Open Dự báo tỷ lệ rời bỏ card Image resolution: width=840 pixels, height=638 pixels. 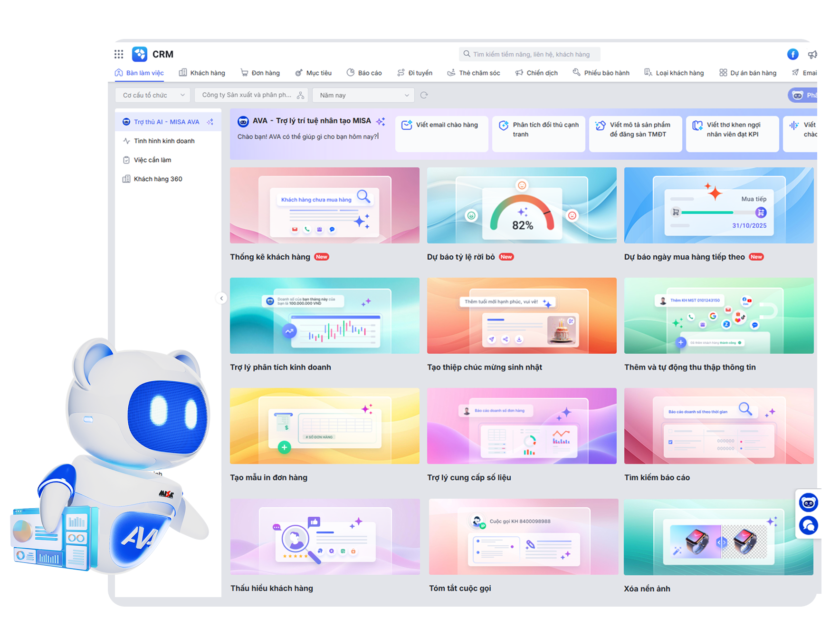(x=522, y=205)
